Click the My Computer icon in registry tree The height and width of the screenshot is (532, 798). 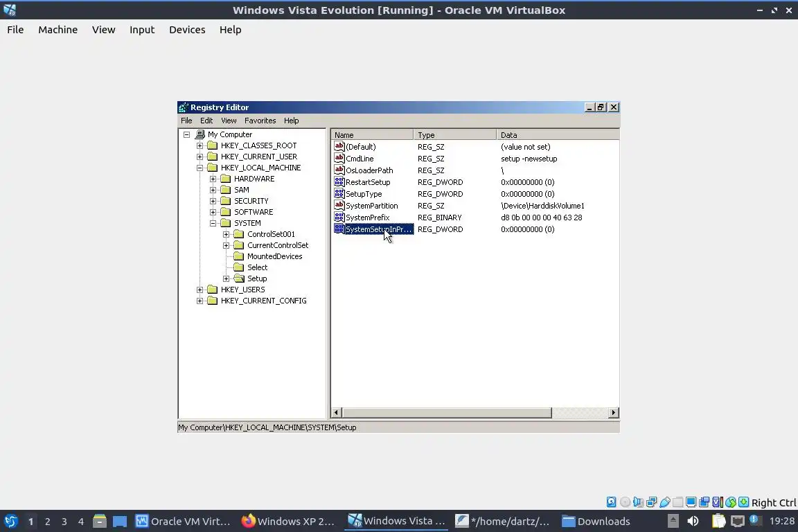pos(200,134)
